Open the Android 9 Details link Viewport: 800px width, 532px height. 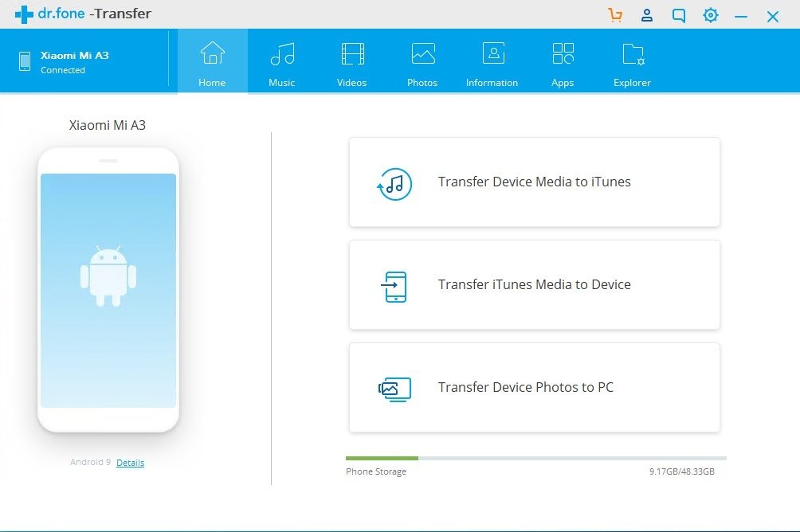130,463
